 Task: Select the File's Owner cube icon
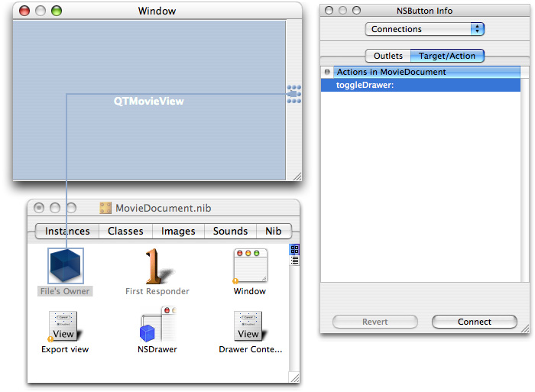tap(66, 266)
